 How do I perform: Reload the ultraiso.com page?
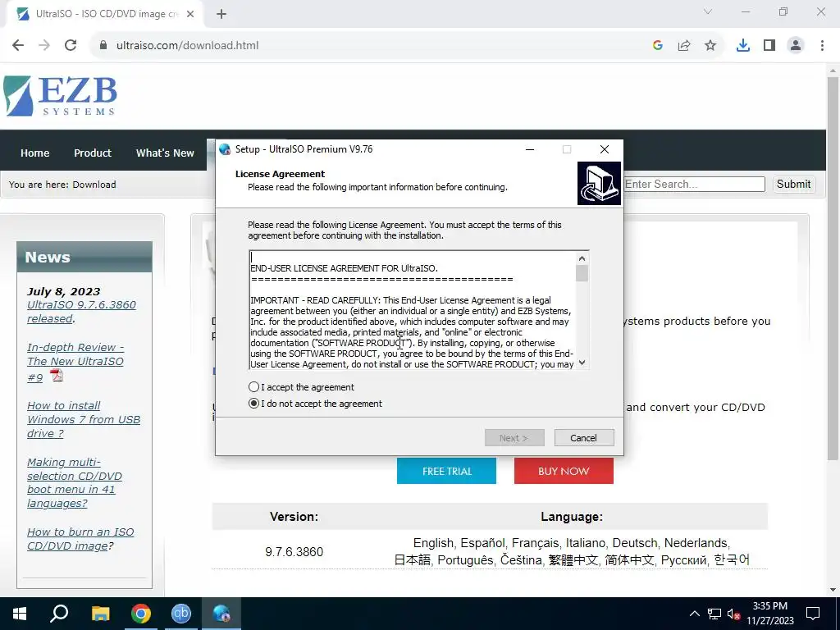(71, 45)
